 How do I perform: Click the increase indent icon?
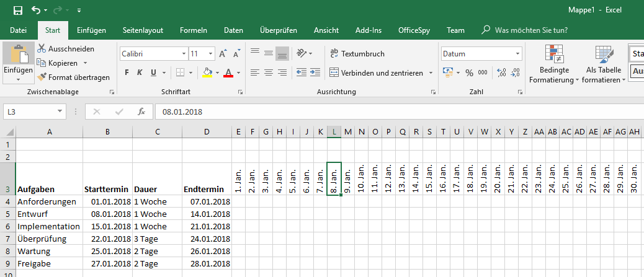(316, 73)
